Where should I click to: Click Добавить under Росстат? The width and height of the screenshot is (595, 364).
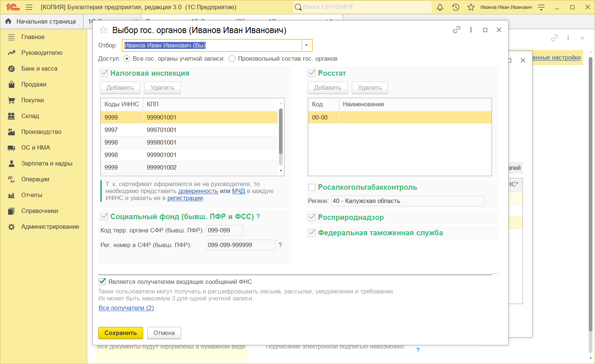click(328, 88)
